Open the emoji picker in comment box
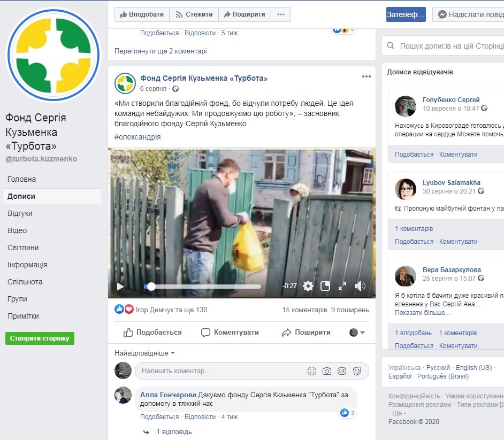 tap(312, 371)
